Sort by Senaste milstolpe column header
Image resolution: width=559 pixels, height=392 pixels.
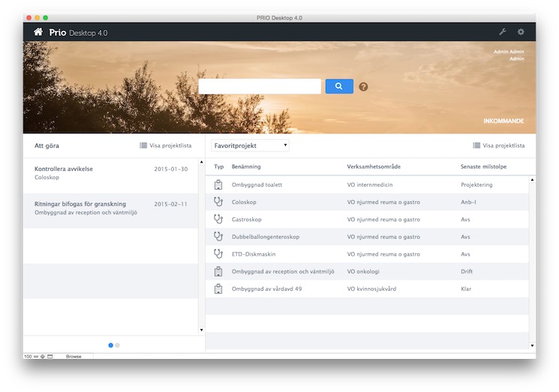(x=482, y=166)
